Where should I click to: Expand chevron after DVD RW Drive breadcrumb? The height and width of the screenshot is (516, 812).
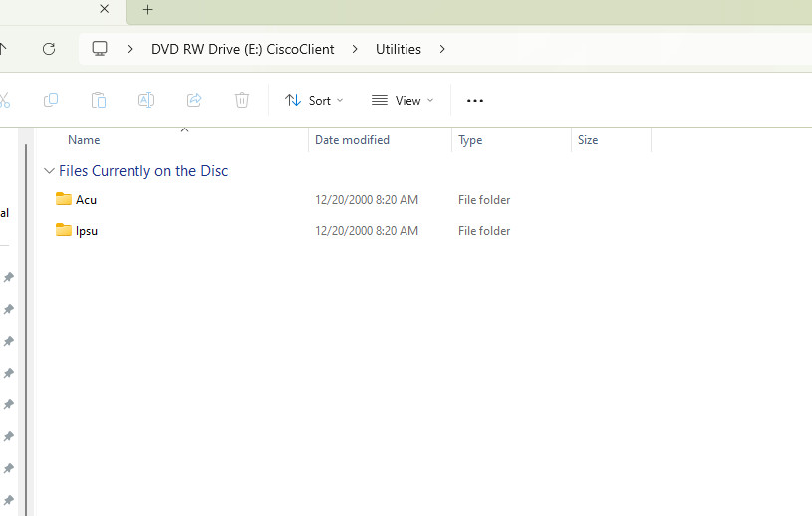355,49
